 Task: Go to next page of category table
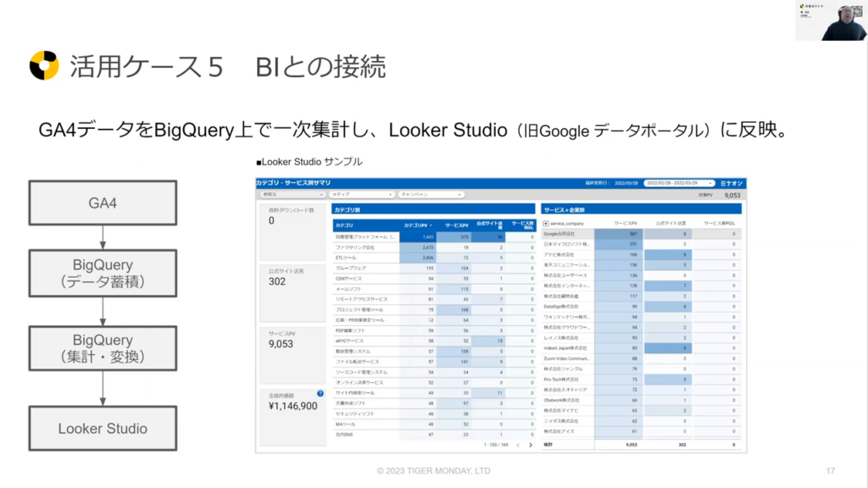pyautogui.click(x=531, y=444)
